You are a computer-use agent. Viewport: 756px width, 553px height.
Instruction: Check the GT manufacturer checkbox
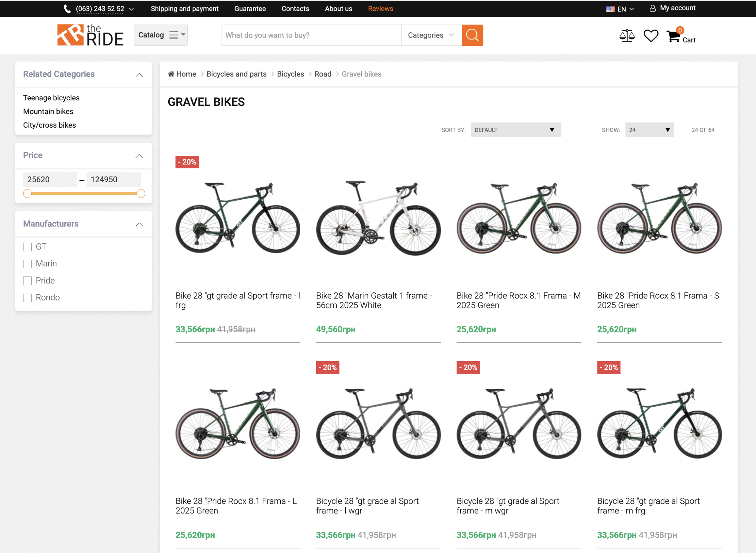pyautogui.click(x=27, y=247)
